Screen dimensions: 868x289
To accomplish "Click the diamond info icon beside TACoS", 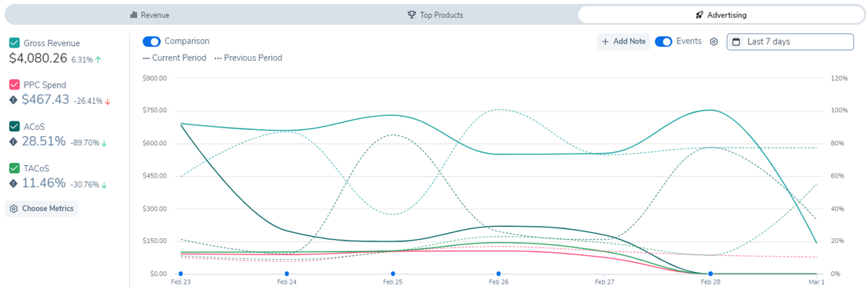I will click(14, 183).
